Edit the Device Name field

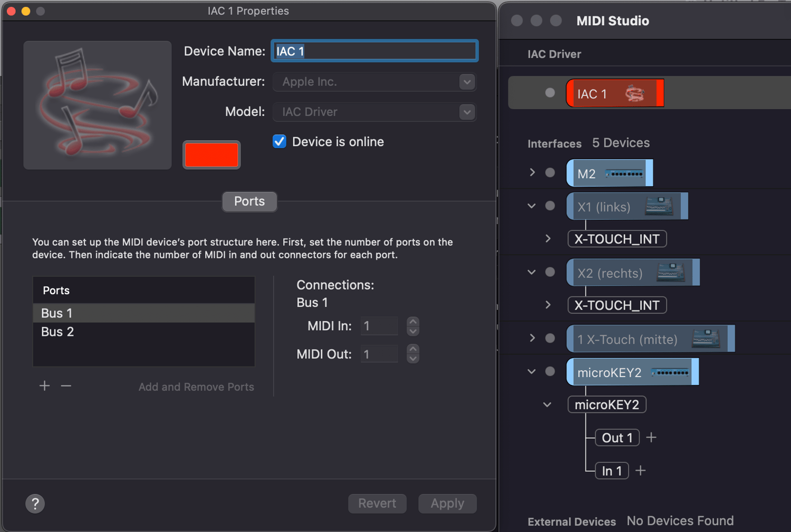coord(374,51)
